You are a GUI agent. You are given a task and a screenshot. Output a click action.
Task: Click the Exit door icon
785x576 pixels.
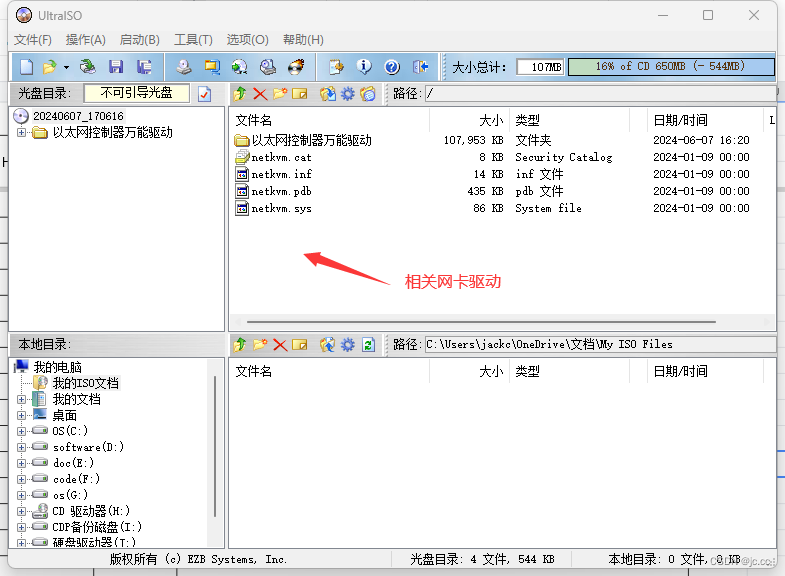[420, 67]
